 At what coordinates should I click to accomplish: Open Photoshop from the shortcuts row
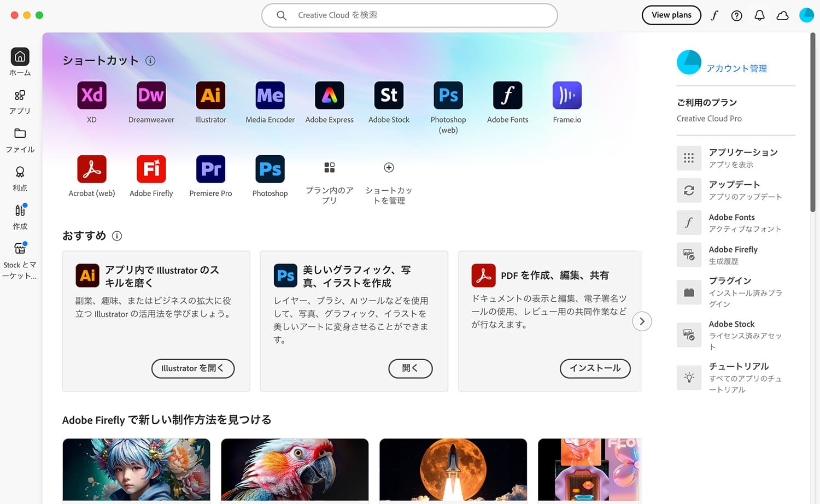tap(270, 169)
